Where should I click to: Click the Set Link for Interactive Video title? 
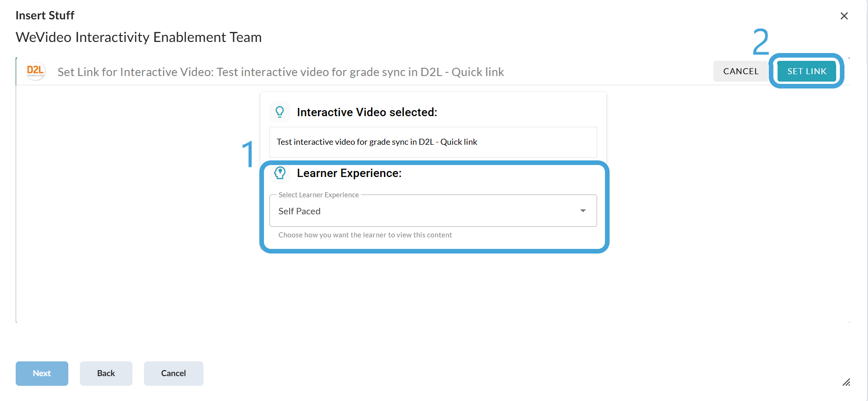tap(281, 72)
